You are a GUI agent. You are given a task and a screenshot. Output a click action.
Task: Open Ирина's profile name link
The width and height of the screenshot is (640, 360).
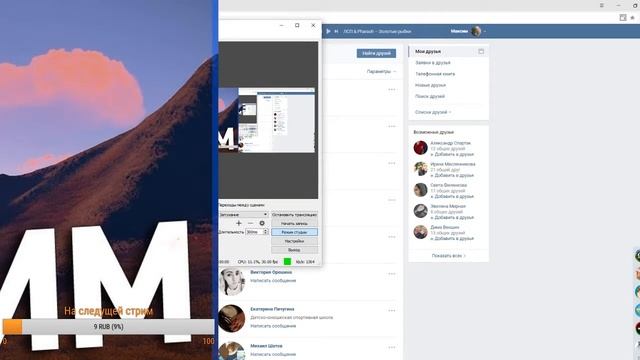pos(453,164)
